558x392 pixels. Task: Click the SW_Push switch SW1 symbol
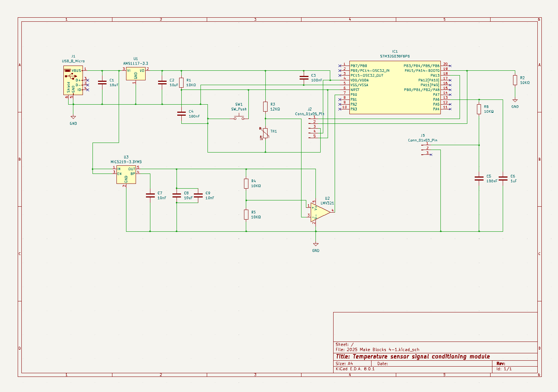(x=239, y=118)
